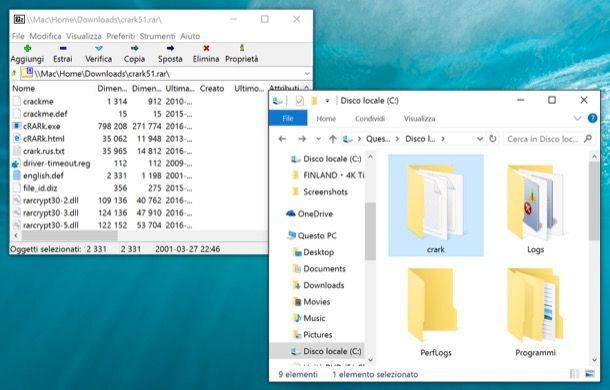Open Music in the navigation pane
The image size is (610, 390).
click(309, 318)
